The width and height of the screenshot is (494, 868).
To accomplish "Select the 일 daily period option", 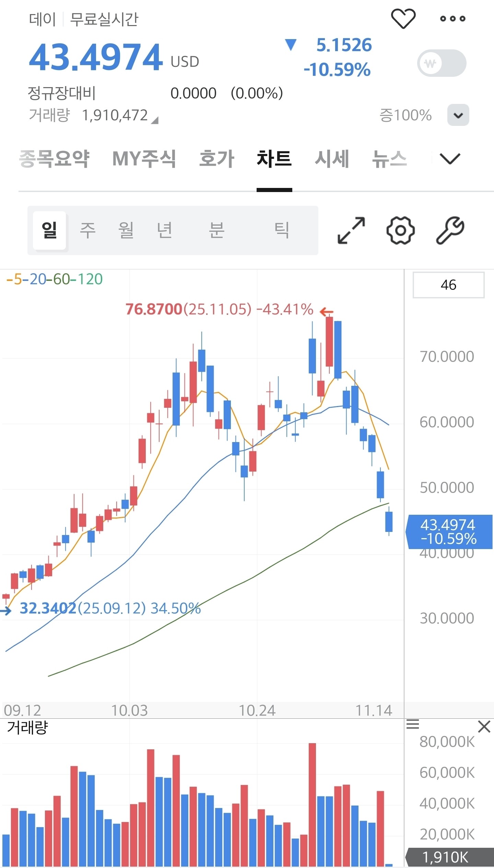I will [x=49, y=230].
